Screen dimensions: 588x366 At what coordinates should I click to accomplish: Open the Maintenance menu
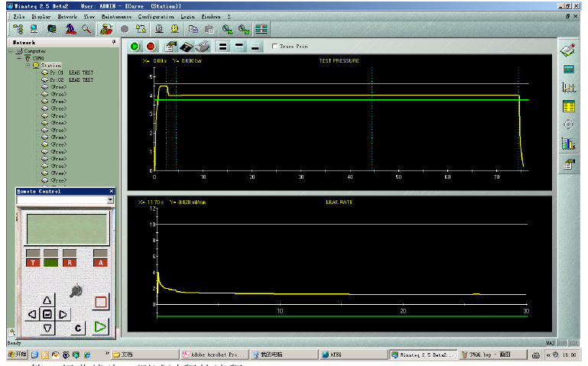tap(116, 15)
